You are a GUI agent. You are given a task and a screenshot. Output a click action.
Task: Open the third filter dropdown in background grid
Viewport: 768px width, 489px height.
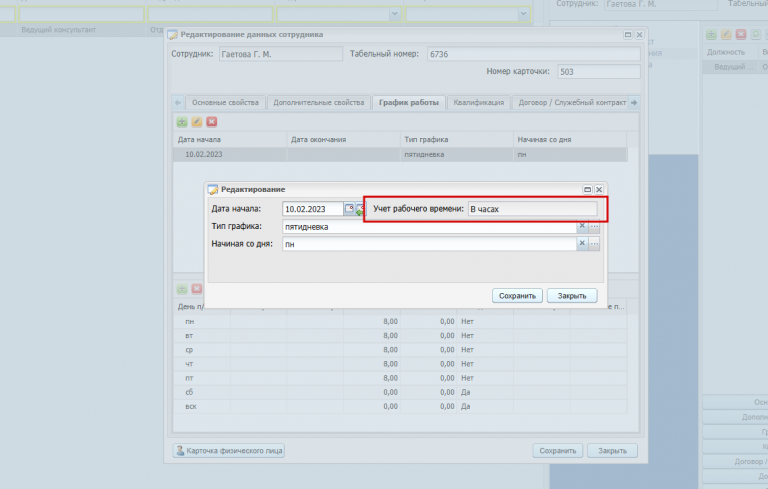(395, 14)
